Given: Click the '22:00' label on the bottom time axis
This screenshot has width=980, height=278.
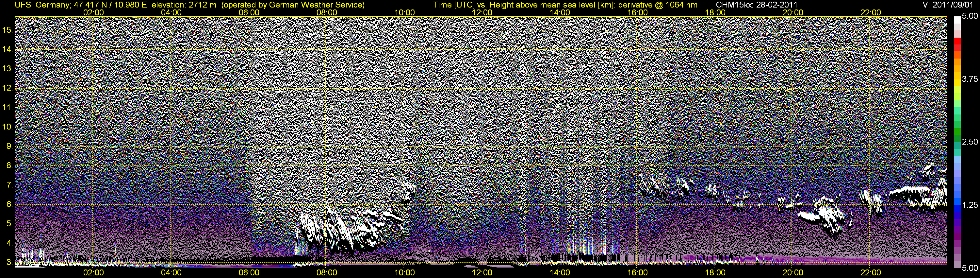Looking at the screenshot, I should click(x=871, y=273).
